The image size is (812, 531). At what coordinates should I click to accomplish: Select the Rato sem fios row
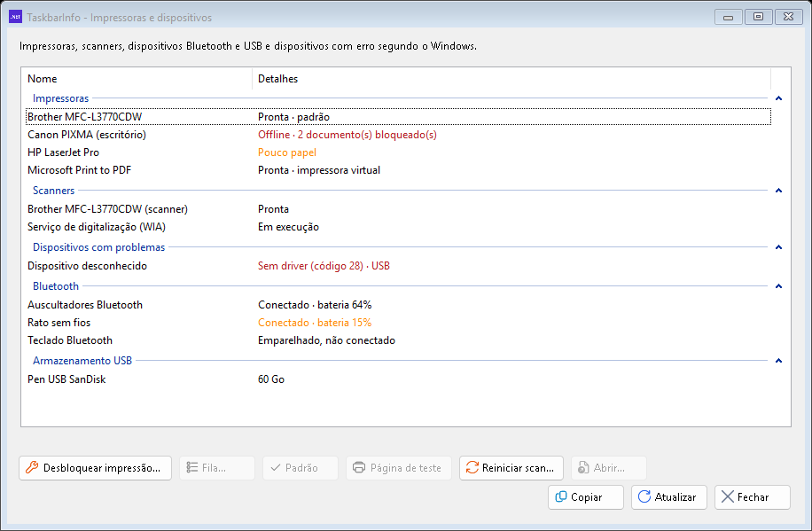pyautogui.click(x=398, y=322)
